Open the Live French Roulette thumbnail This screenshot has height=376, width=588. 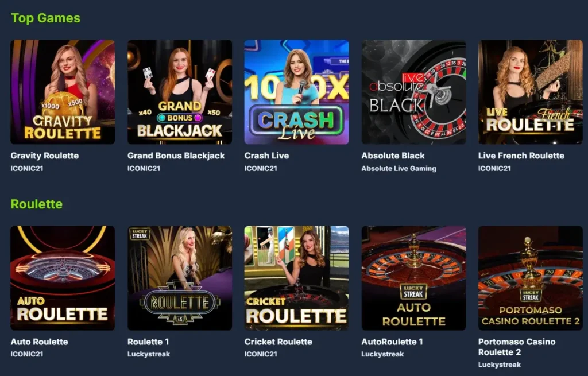point(530,92)
